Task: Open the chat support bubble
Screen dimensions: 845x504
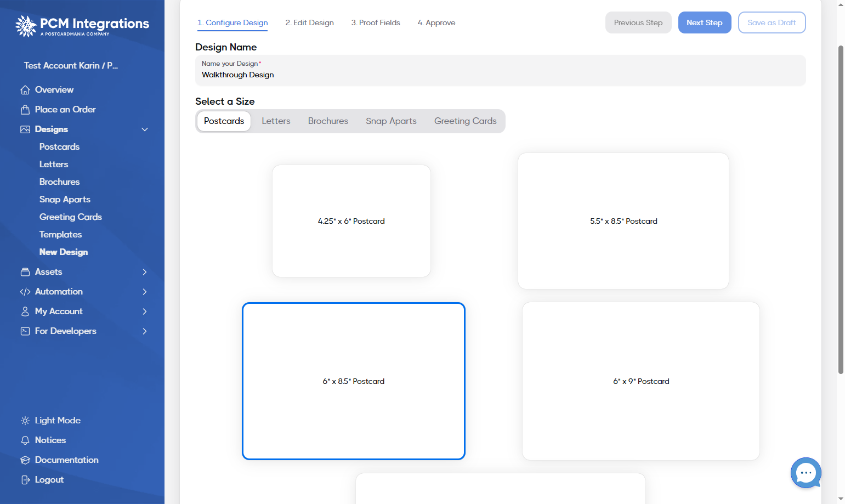Action: tap(806, 473)
